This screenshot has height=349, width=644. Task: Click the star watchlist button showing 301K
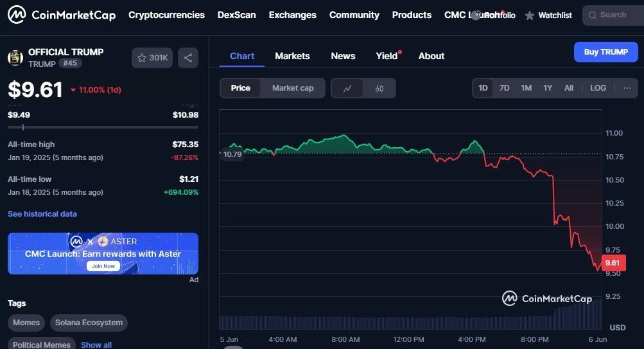point(152,58)
